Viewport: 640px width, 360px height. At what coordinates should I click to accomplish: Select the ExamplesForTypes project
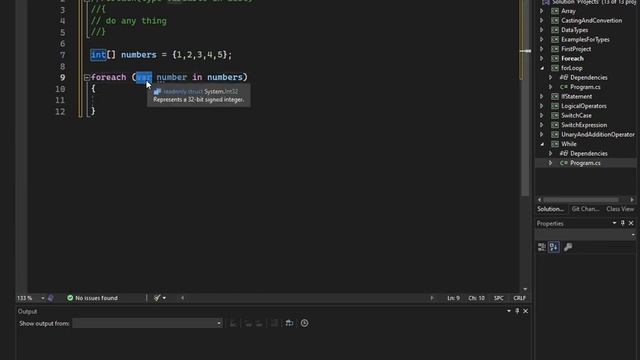585,40
